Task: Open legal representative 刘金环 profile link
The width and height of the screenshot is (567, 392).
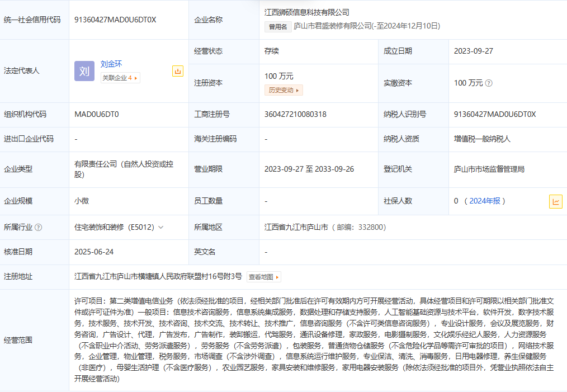Action: [x=111, y=64]
